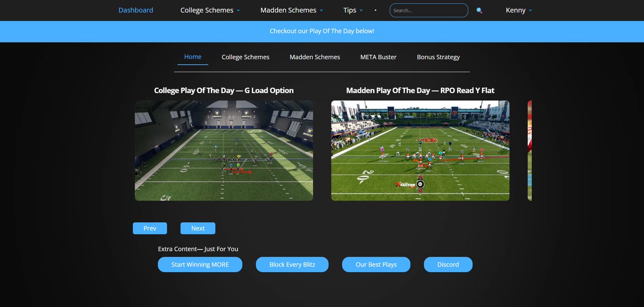Open the Tips dropdown menu
Viewport: 644px width, 307px height.
(x=353, y=10)
